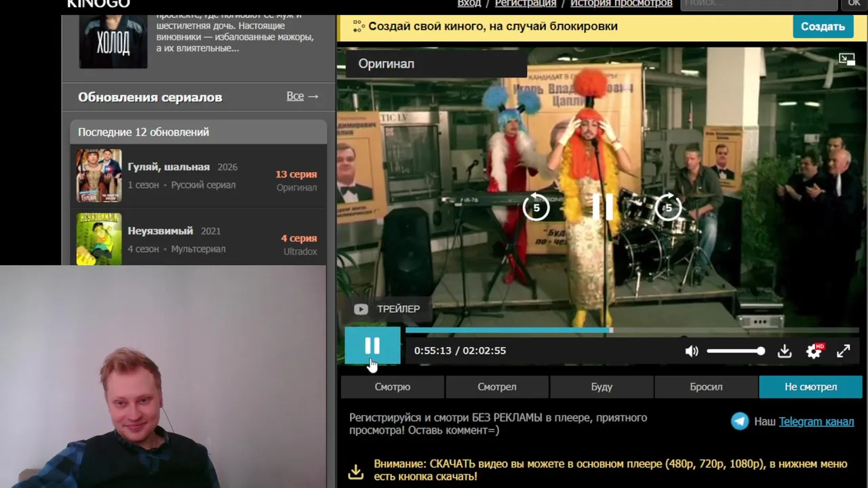The width and height of the screenshot is (868, 488).
Task: Click the download icon in the player controls
Action: [x=785, y=351]
